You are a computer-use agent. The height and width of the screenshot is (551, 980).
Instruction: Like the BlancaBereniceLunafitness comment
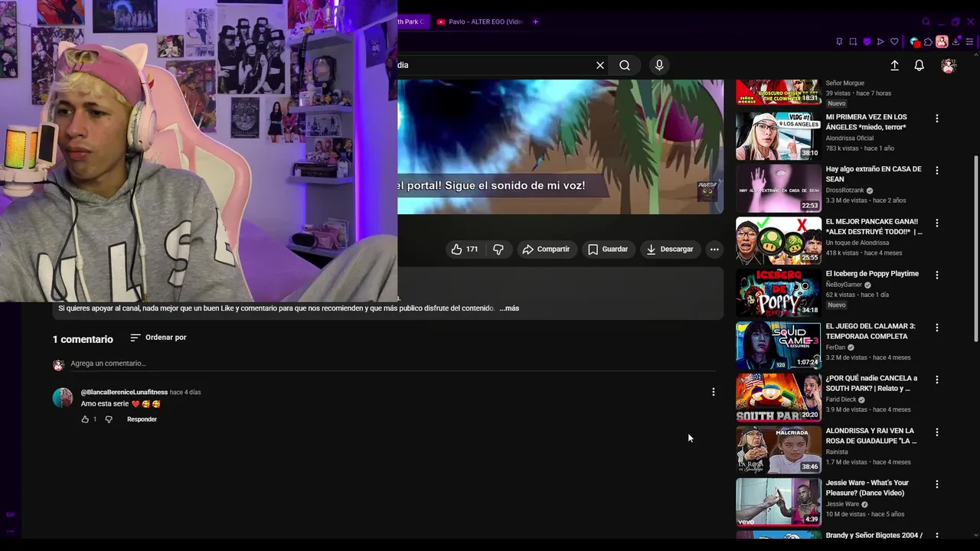85,419
